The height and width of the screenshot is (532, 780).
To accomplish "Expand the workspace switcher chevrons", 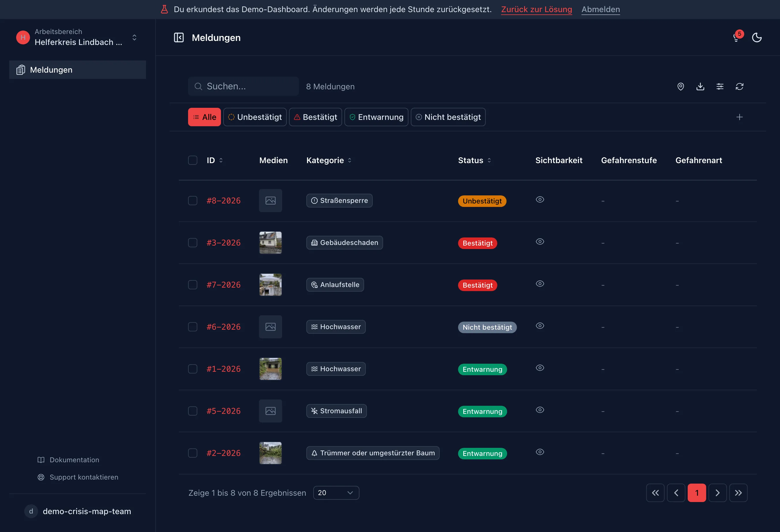I will (x=134, y=37).
